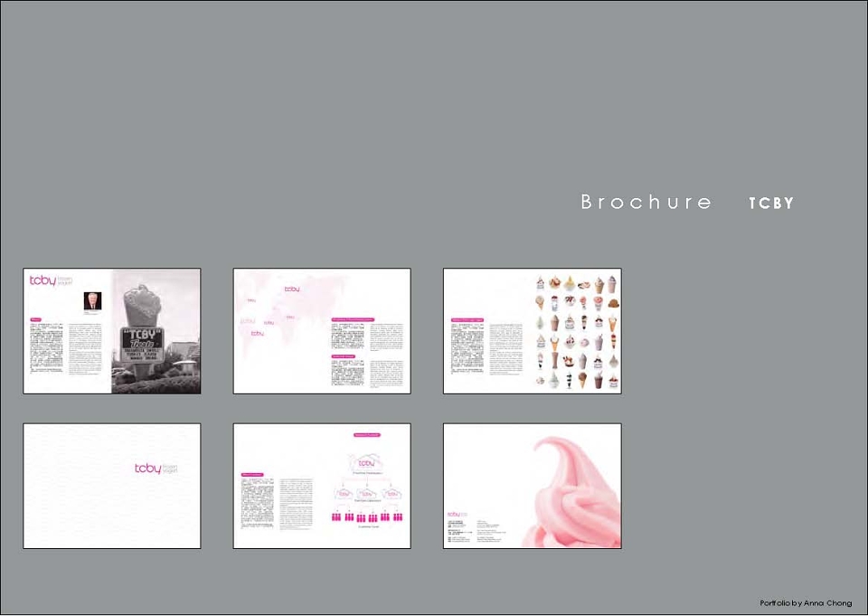This screenshot has width=868, height=616.
Task: Click the TCBY Treats road sign photo
Action: click(156, 331)
